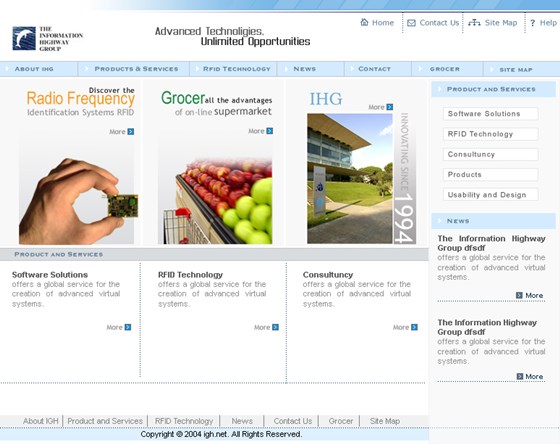Click the second Information Highway Group dfsdf news title

click(x=487, y=327)
